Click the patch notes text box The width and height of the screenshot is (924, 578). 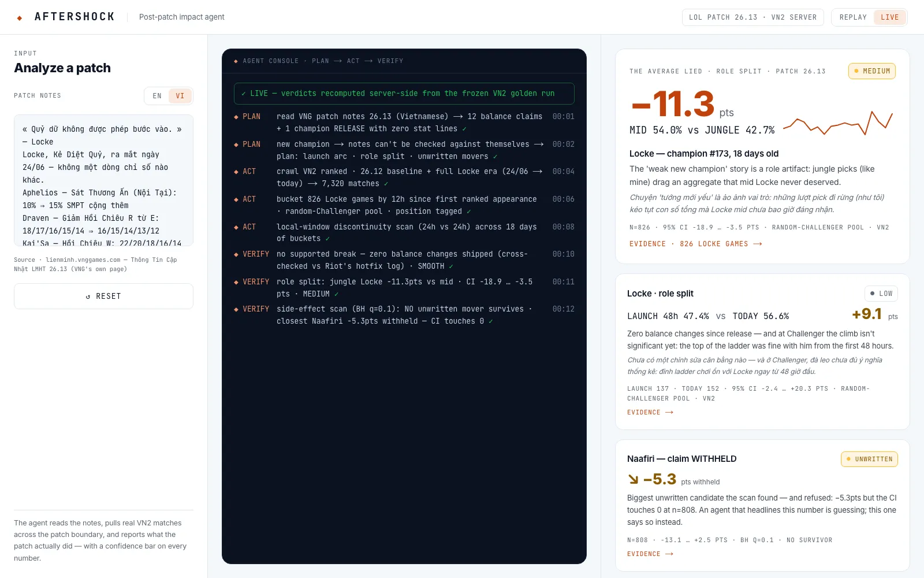tap(103, 180)
